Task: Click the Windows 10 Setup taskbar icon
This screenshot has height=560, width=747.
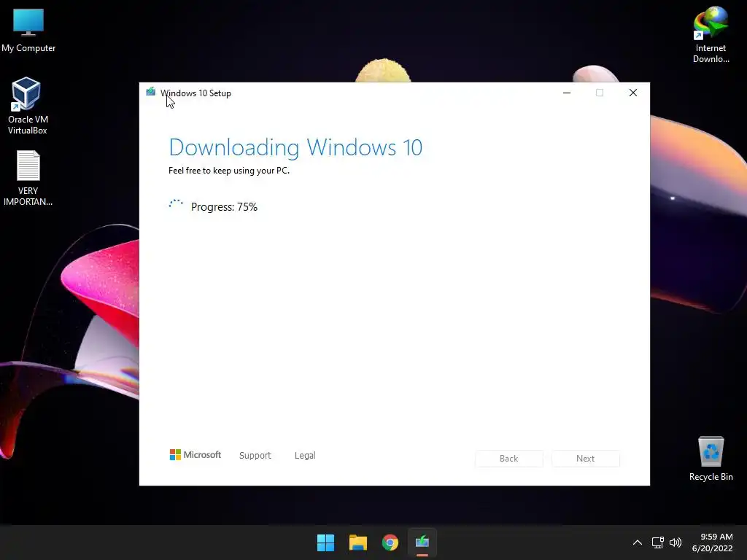Action: (x=422, y=542)
